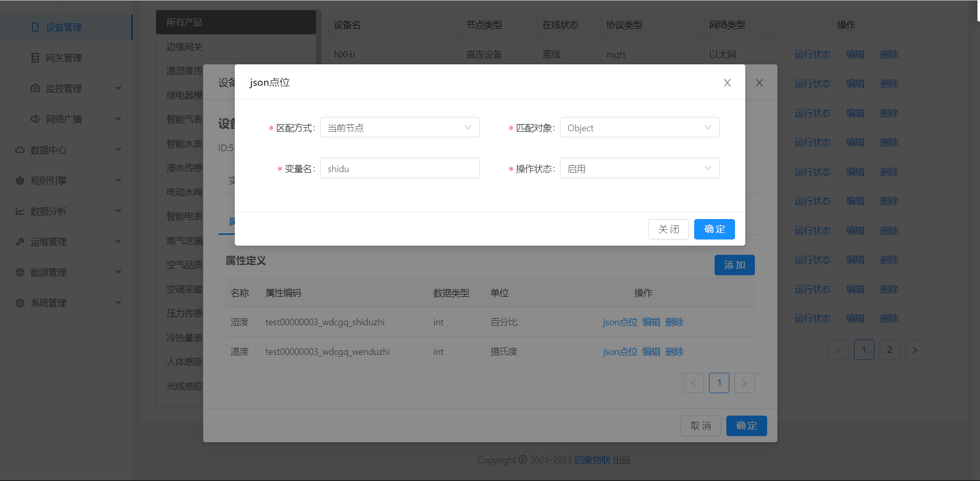The height and width of the screenshot is (481, 980).
Task: Open the 匹配对象 dropdown showing Object
Action: (x=640, y=127)
